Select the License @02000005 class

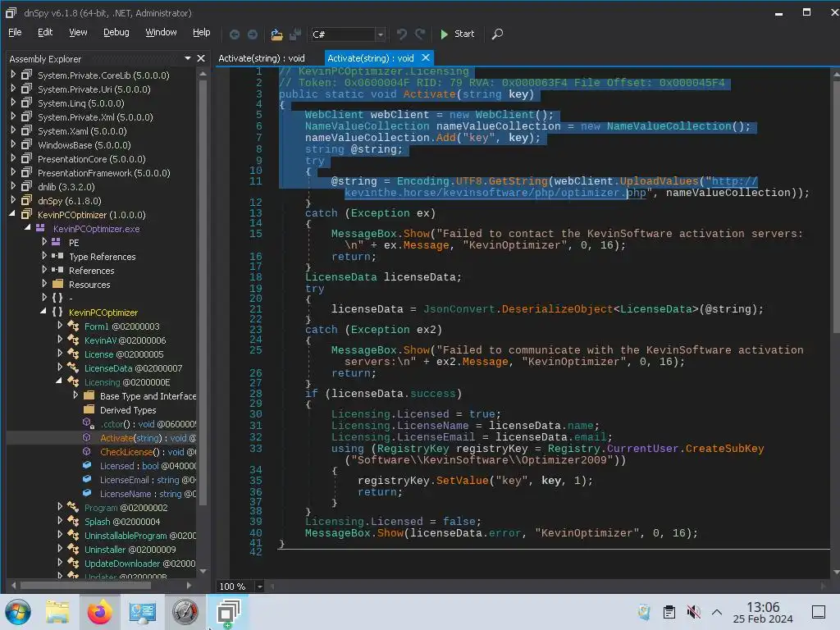tap(124, 354)
